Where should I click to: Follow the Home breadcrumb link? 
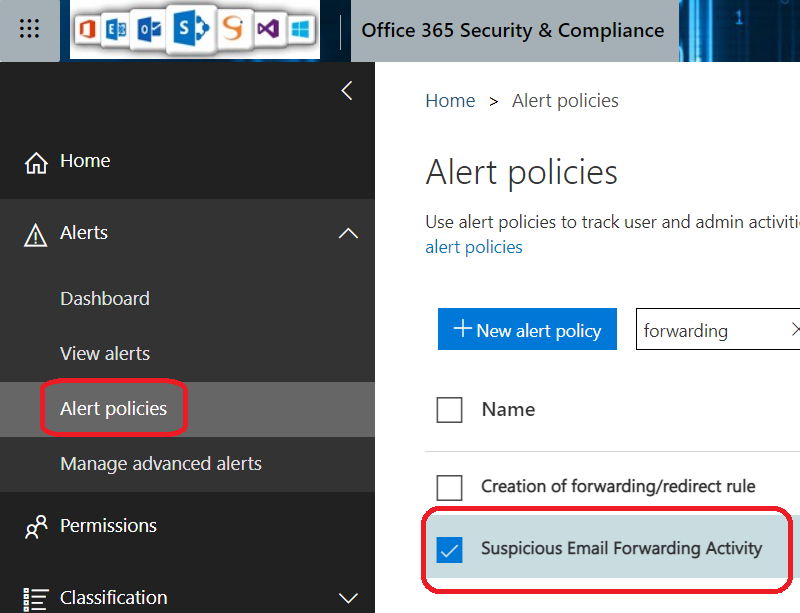coord(450,101)
